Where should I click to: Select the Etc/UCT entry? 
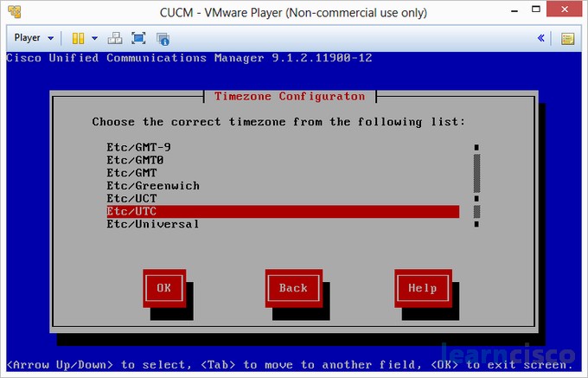pyautogui.click(x=131, y=199)
